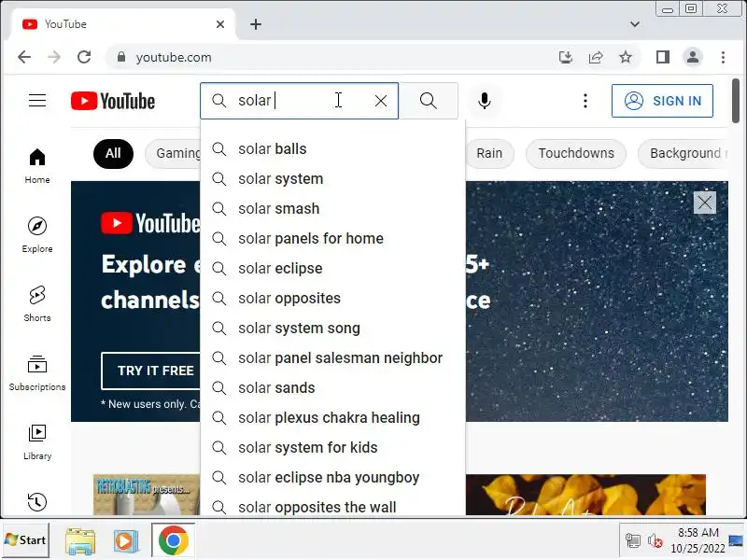Open Chrome three-dot menu
Viewport: 747px width, 560px height.
pos(723,57)
